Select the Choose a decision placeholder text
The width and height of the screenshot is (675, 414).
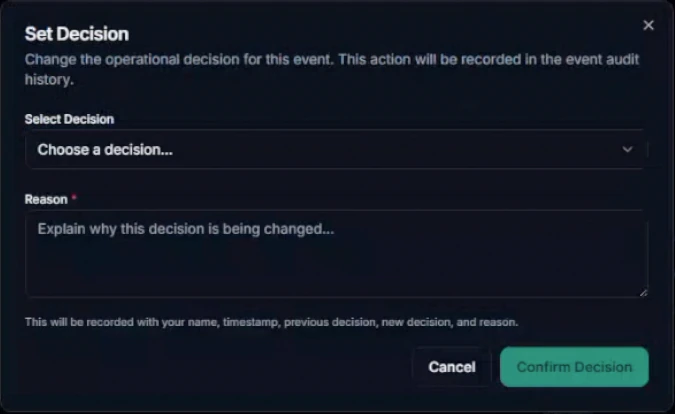[x=105, y=149]
